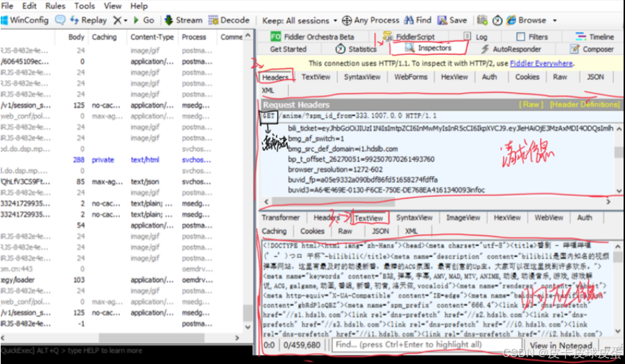
Task: Click the Any Process target icon
Action: [347, 20]
